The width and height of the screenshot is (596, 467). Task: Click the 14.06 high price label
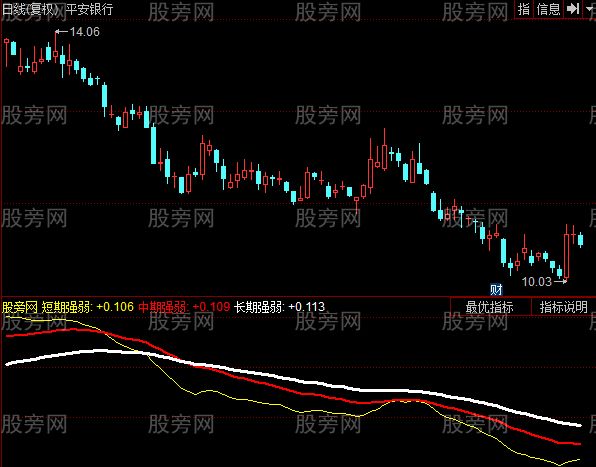pyautogui.click(x=84, y=32)
